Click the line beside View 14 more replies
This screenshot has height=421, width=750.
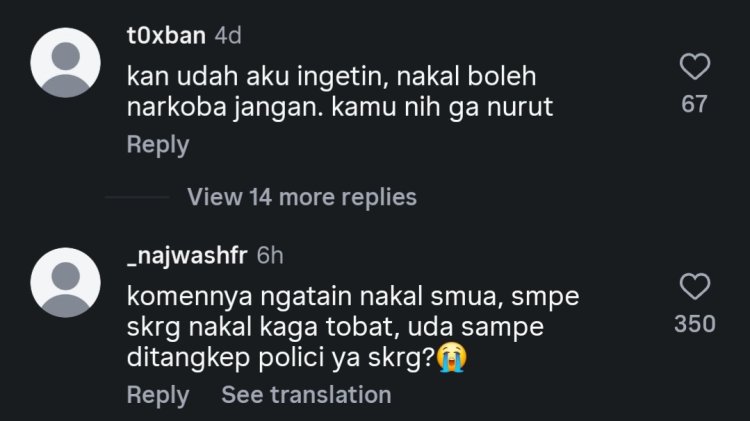click(x=137, y=197)
